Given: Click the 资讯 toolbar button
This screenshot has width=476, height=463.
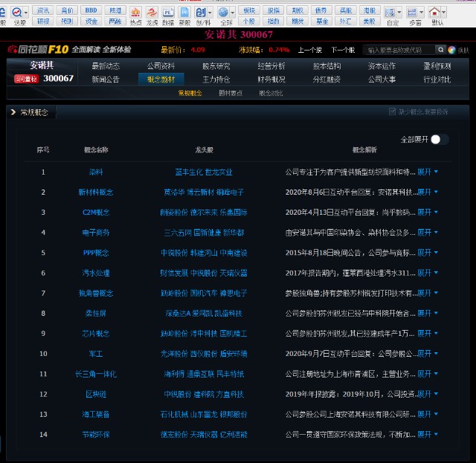Looking at the screenshot, I should point(43,10).
